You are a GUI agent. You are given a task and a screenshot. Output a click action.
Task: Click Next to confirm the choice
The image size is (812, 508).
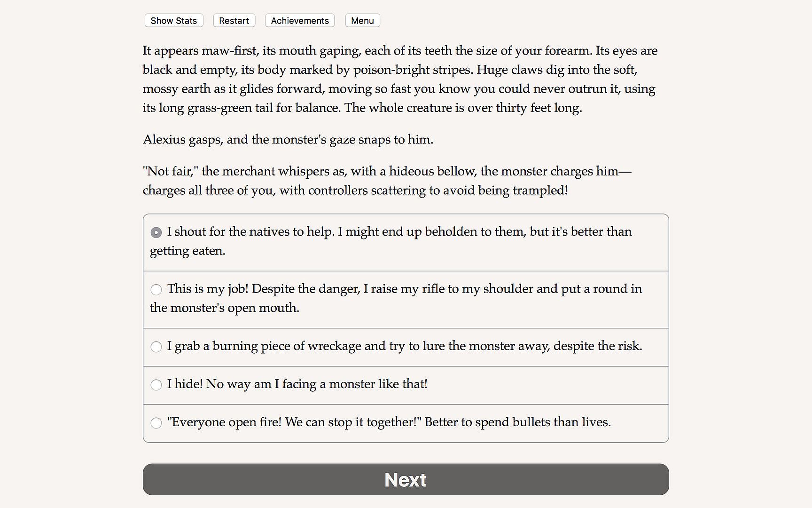click(x=406, y=479)
